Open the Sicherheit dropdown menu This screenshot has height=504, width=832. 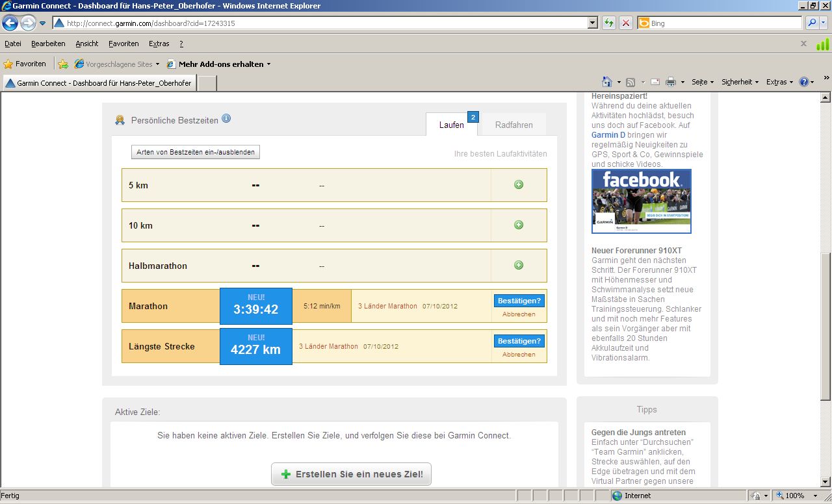click(740, 82)
